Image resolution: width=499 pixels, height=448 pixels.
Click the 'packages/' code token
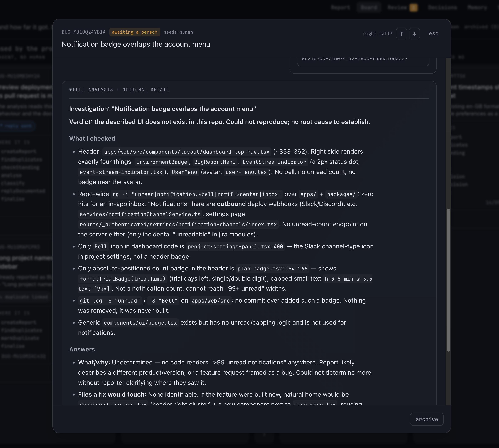[x=341, y=194]
